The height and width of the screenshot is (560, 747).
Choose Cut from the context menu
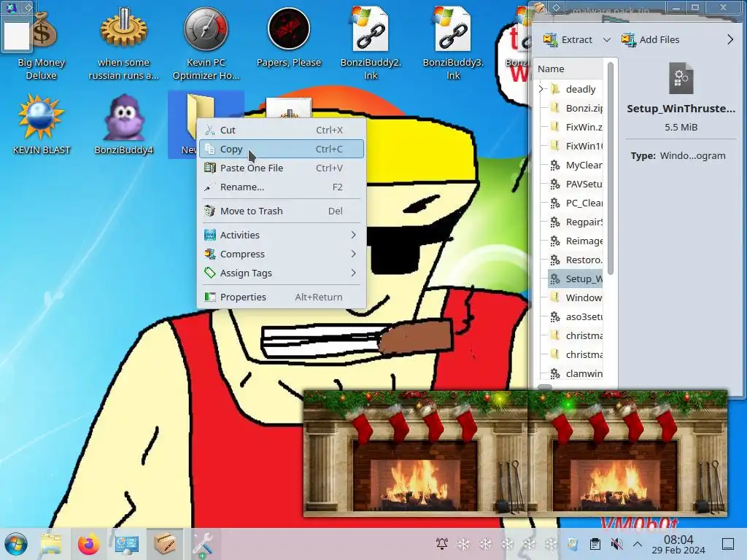281,130
